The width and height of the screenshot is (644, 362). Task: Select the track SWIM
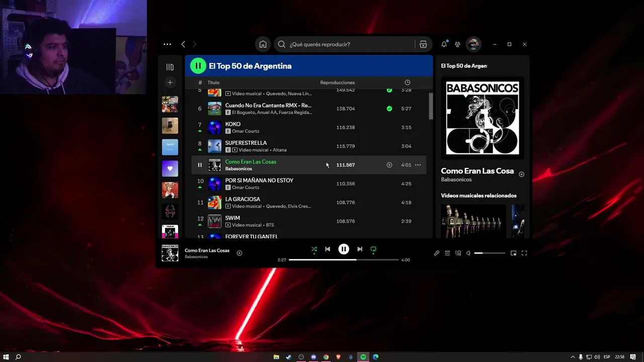232,218
